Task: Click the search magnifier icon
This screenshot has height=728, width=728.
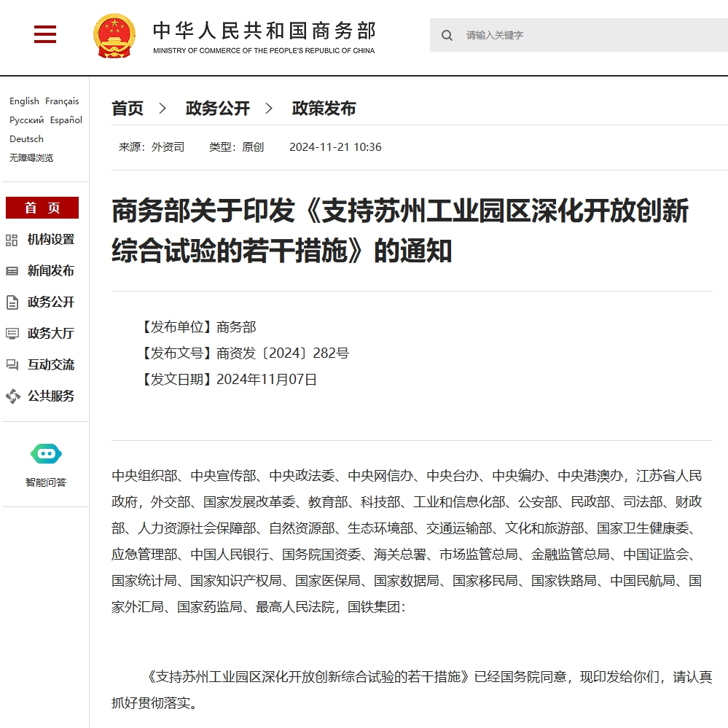Action: point(447,35)
